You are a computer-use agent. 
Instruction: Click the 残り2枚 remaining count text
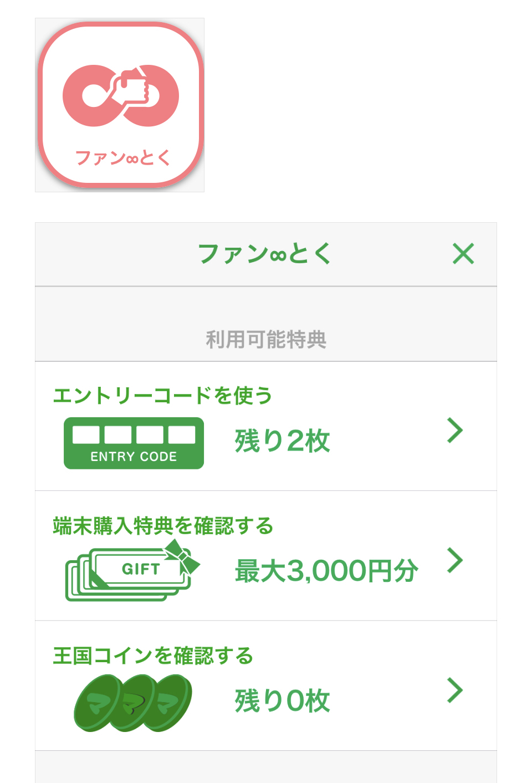tap(282, 442)
